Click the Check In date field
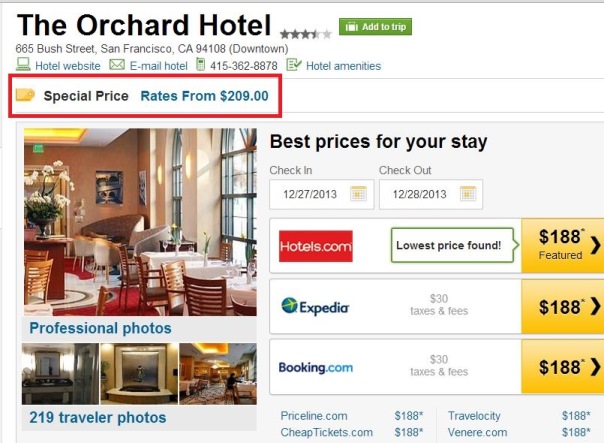This screenshot has width=604, height=443. pos(322,194)
